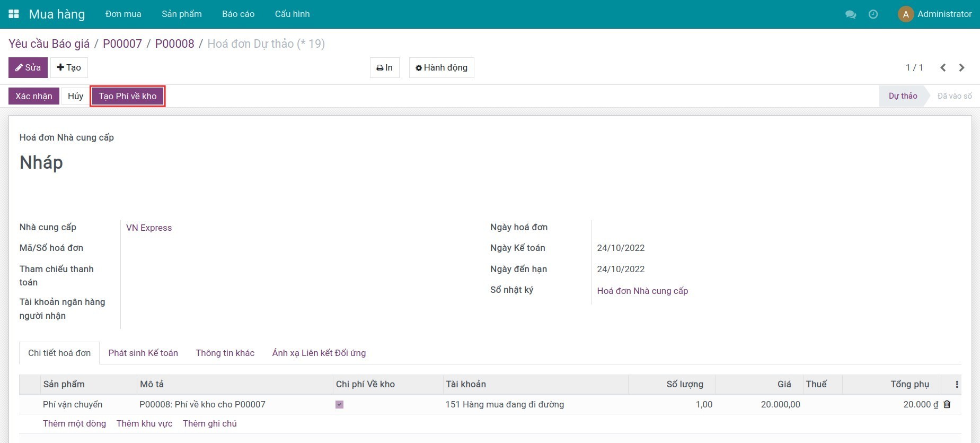Open the conversations chat icon
Screen dimensions: 980x443
(851, 14)
